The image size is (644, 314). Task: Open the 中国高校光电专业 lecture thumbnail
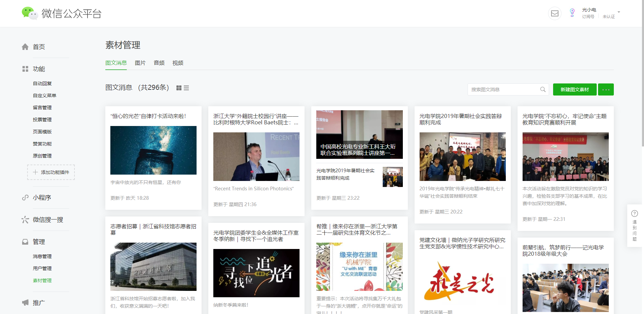tap(359, 134)
